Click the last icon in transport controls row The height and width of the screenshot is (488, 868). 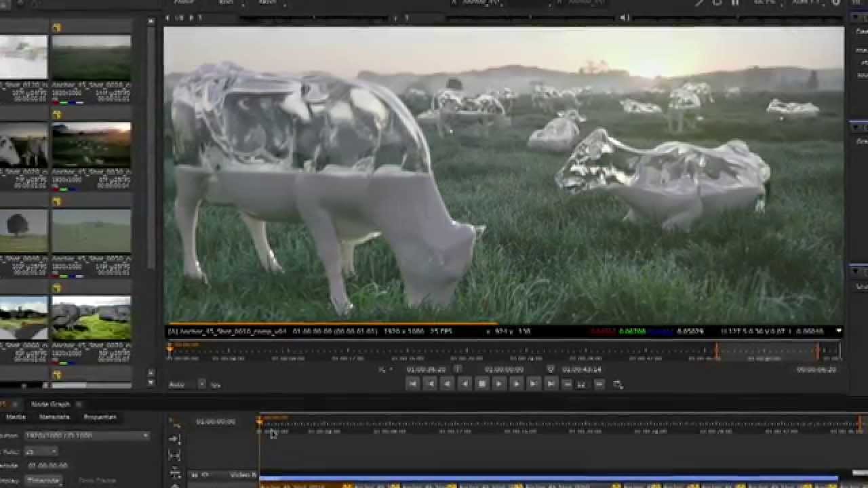[618, 384]
